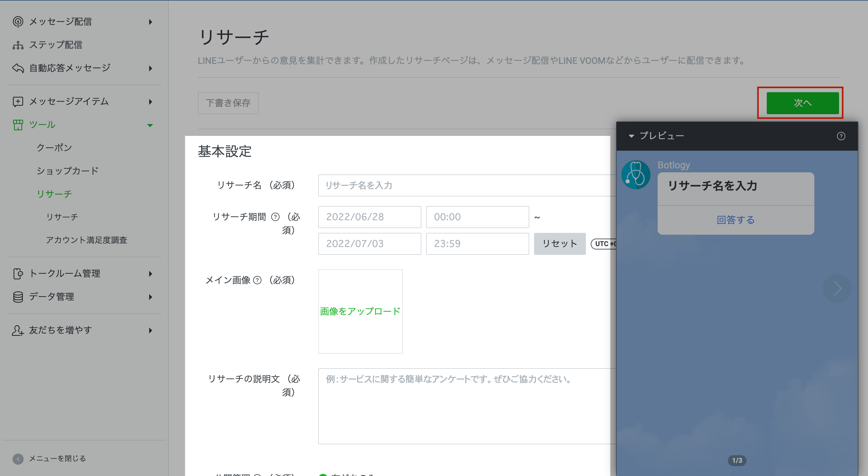This screenshot has height=476, width=868.
Task: Click the data management database icon
Action: [18, 297]
